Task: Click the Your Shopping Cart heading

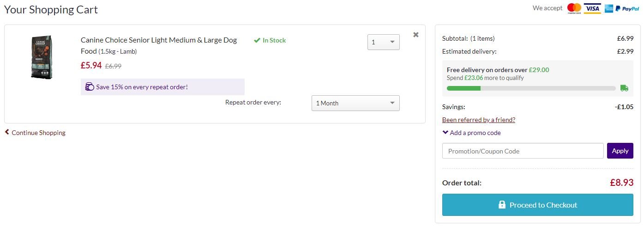Action: (x=51, y=9)
